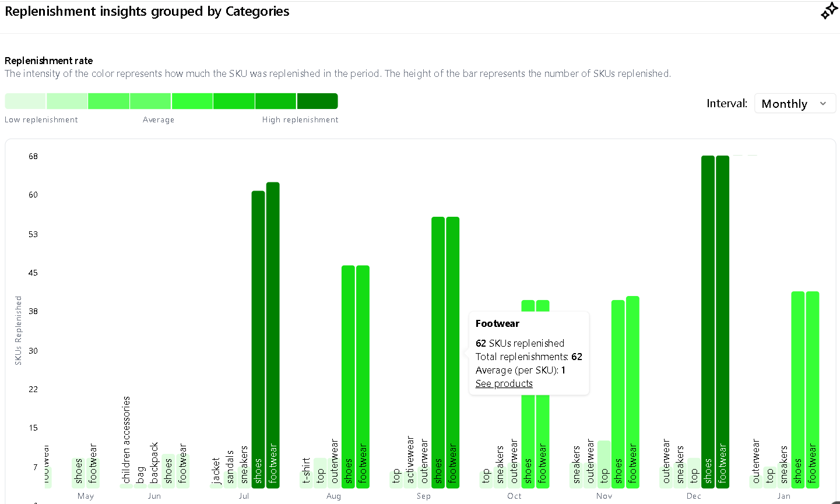Click the dropdown chevron next to Monthly
The width and height of the screenshot is (840, 504).
pyautogui.click(x=823, y=104)
